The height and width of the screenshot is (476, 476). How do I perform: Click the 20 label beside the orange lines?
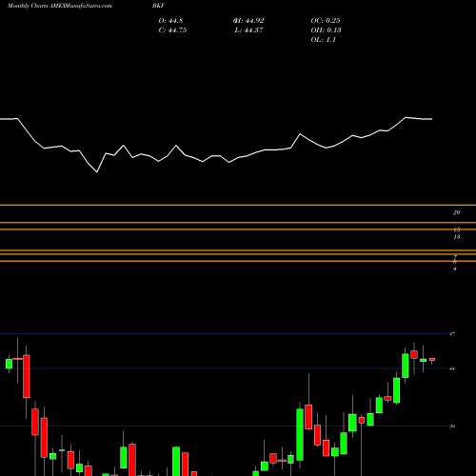(x=456, y=212)
